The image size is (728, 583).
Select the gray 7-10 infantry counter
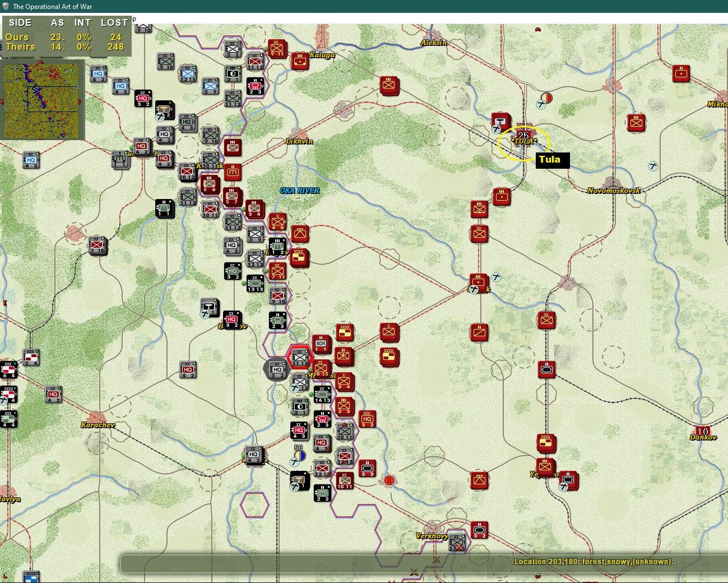click(98, 245)
